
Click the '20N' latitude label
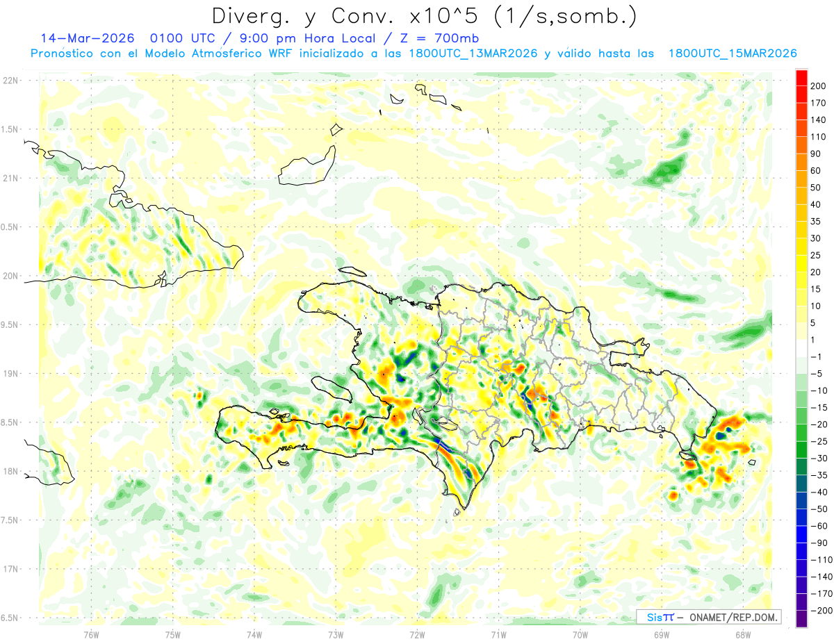pos(10,276)
